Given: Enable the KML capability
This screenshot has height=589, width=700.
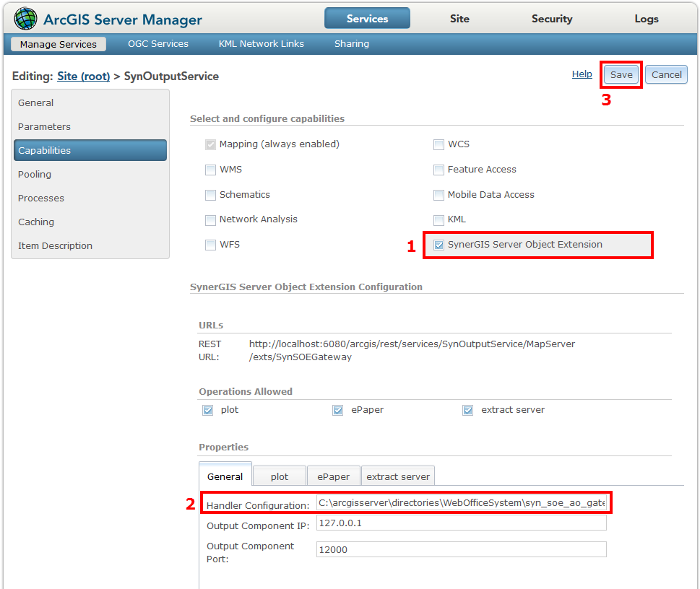Looking at the screenshot, I should point(438,219).
